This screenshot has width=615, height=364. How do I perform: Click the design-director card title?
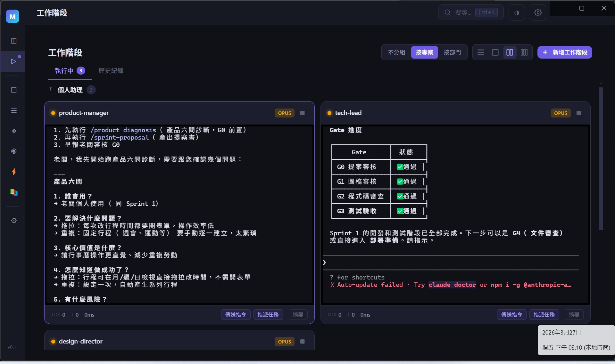pyautogui.click(x=80, y=341)
